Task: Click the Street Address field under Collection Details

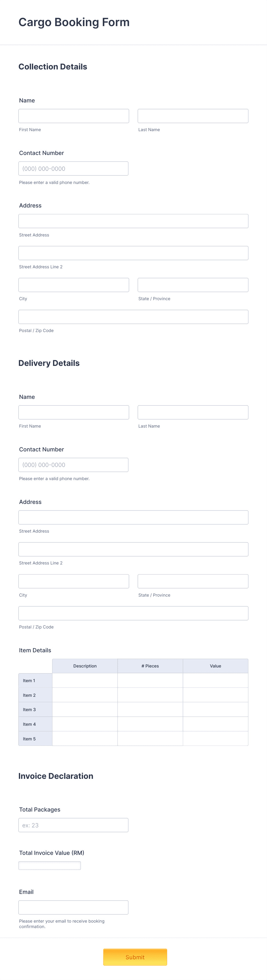Action: coord(133,221)
